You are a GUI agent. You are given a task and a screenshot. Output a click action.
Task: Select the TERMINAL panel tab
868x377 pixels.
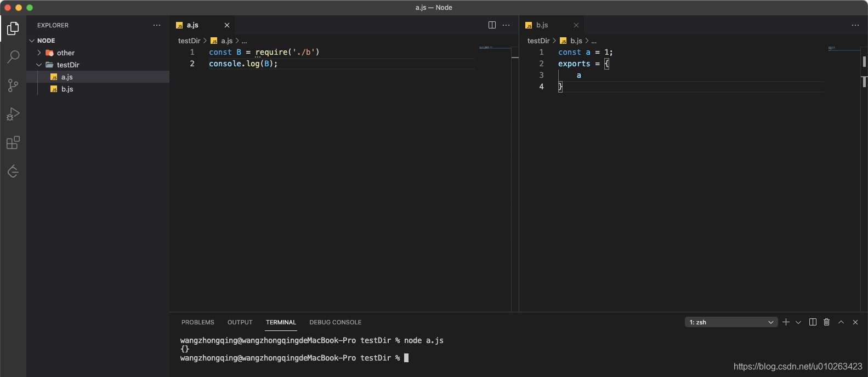click(x=281, y=322)
